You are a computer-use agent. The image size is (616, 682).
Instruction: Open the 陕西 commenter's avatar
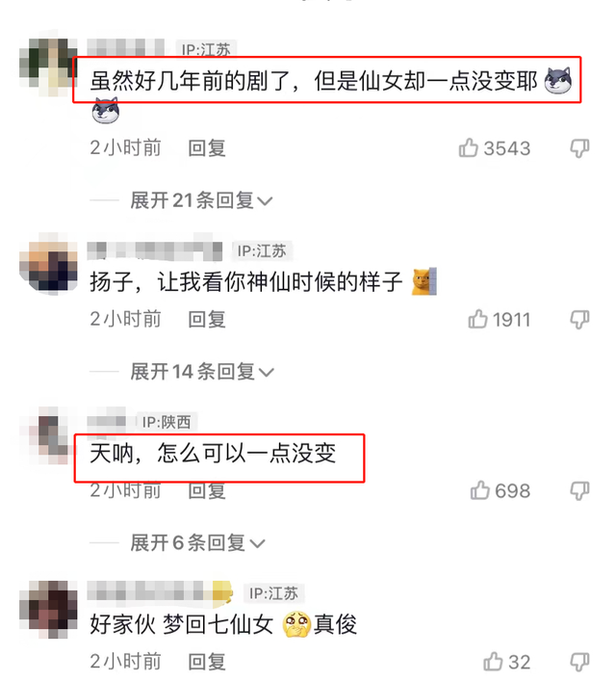click(48, 436)
